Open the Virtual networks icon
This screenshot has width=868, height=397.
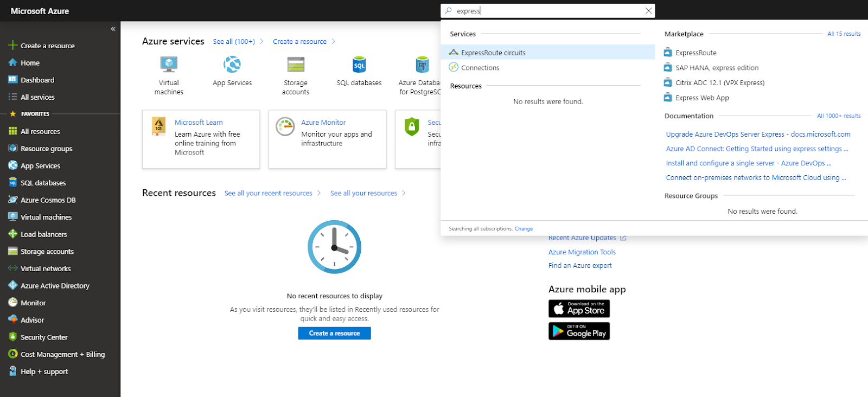point(13,268)
